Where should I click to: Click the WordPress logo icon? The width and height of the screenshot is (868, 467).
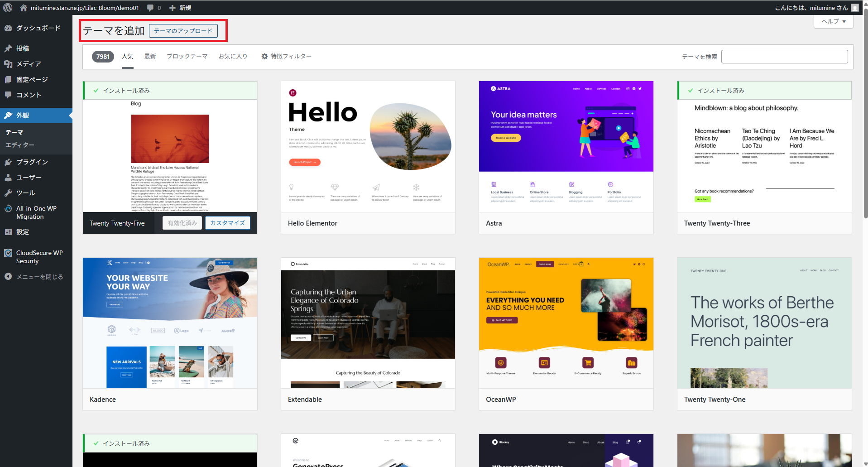[8, 8]
